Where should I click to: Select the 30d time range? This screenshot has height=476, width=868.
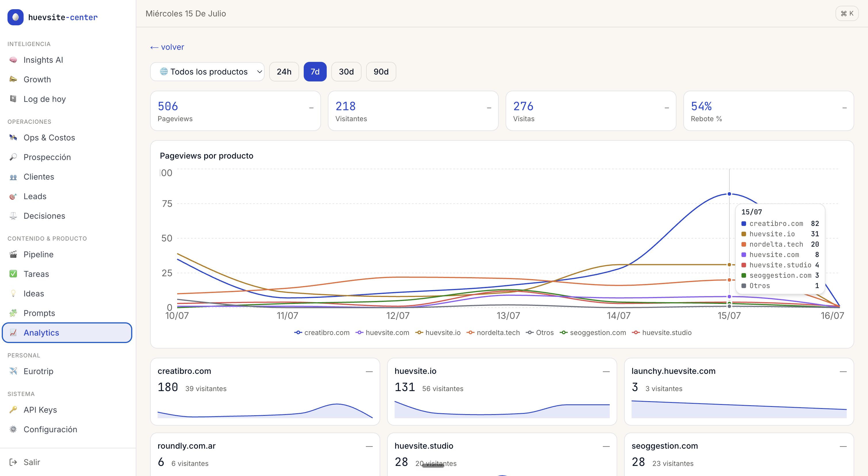(346, 71)
